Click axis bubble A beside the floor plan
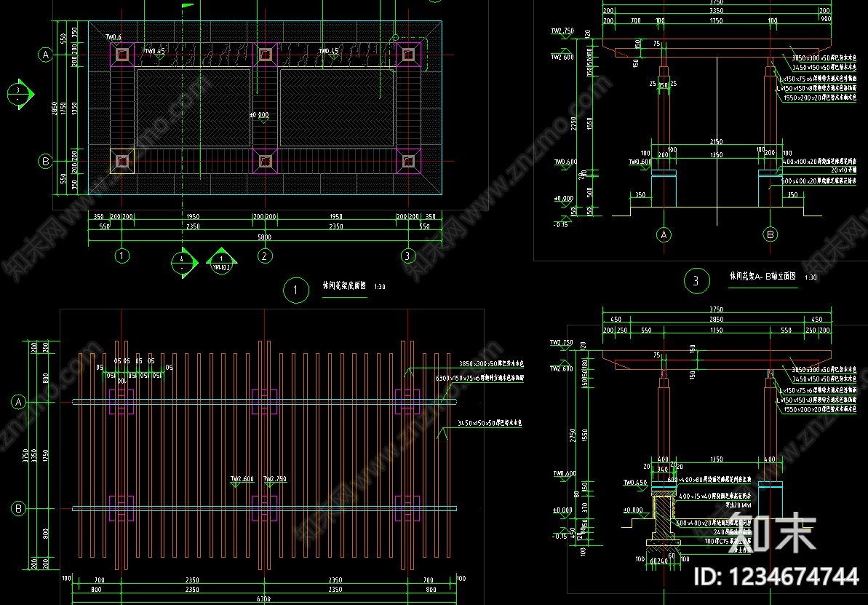This screenshot has width=868, height=605. pyautogui.click(x=45, y=55)
